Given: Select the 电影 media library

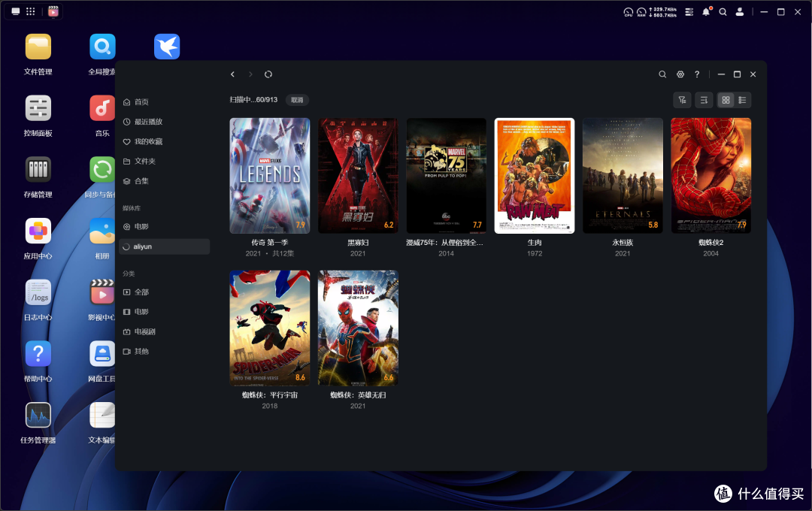Looking at the screenshot, I should pos(164,226).
